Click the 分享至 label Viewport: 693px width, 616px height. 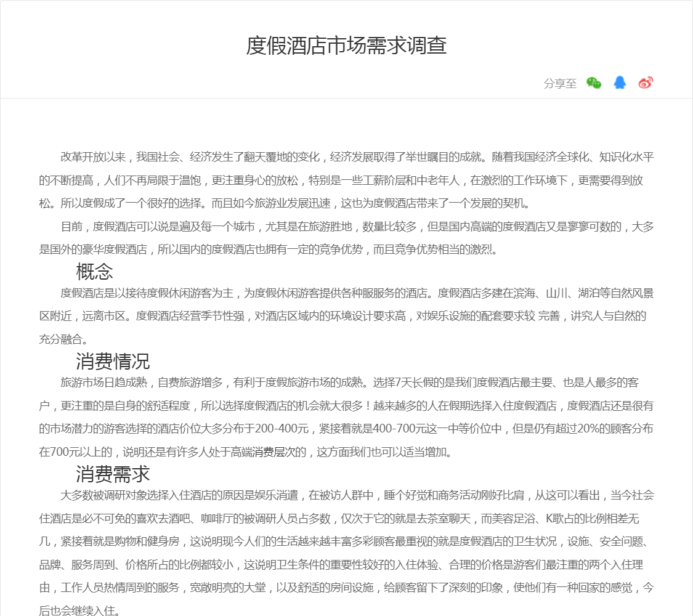click(x=560, y=84)
